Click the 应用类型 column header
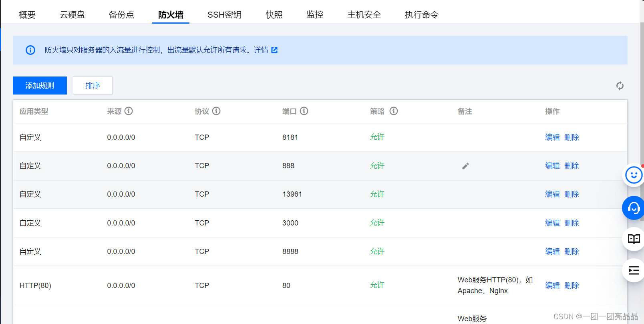The image size is (644, 324). pyautogui.click(x=34, y=111)
